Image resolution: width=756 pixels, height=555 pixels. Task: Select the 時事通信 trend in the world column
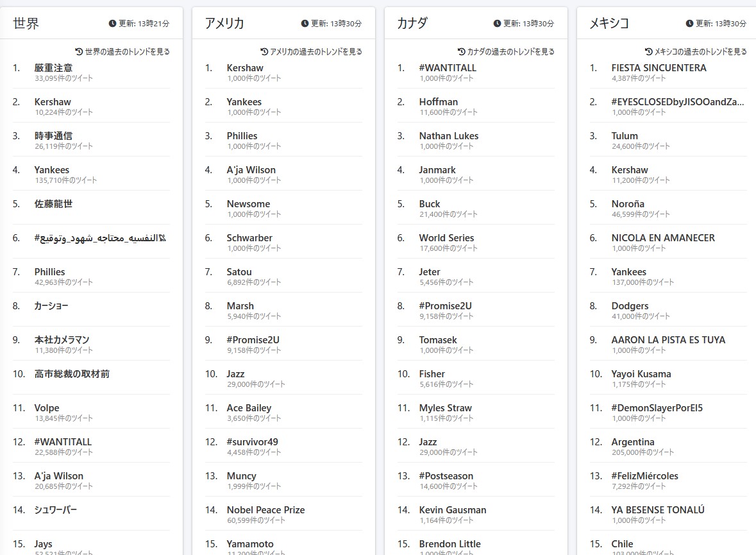[x=53, y=135]
